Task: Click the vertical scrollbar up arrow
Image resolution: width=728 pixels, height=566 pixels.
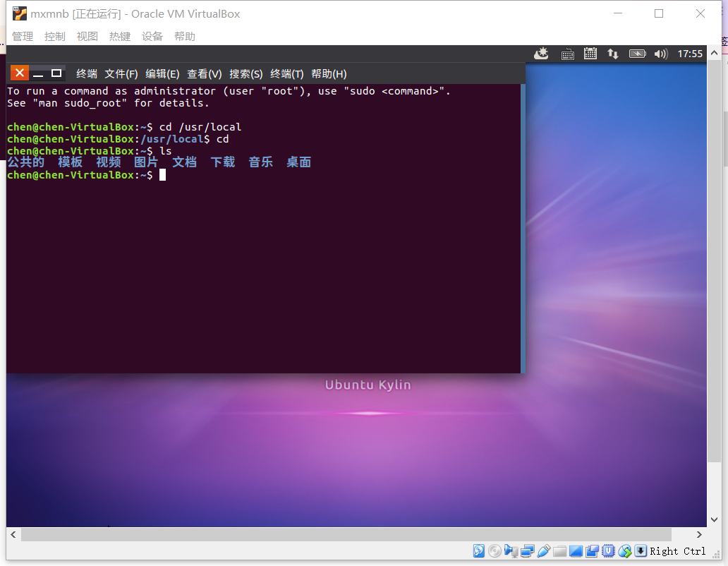Action: click(714, 53)
